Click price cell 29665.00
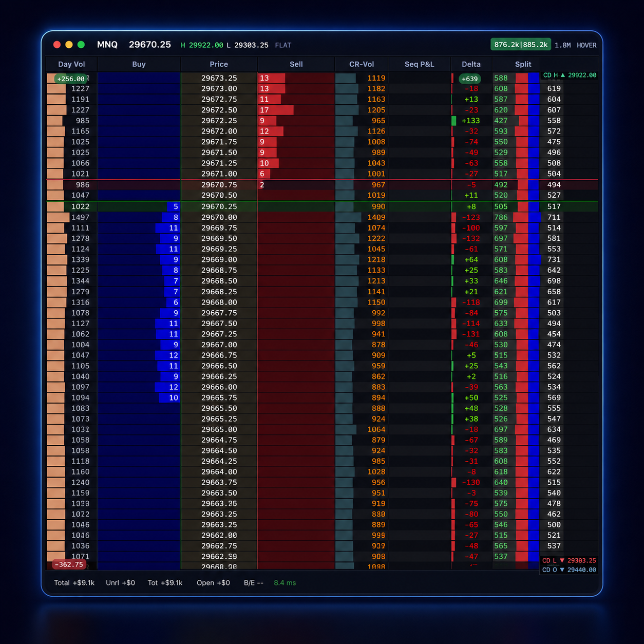Screen dimensions: 644x644 [x=219, y=429]
